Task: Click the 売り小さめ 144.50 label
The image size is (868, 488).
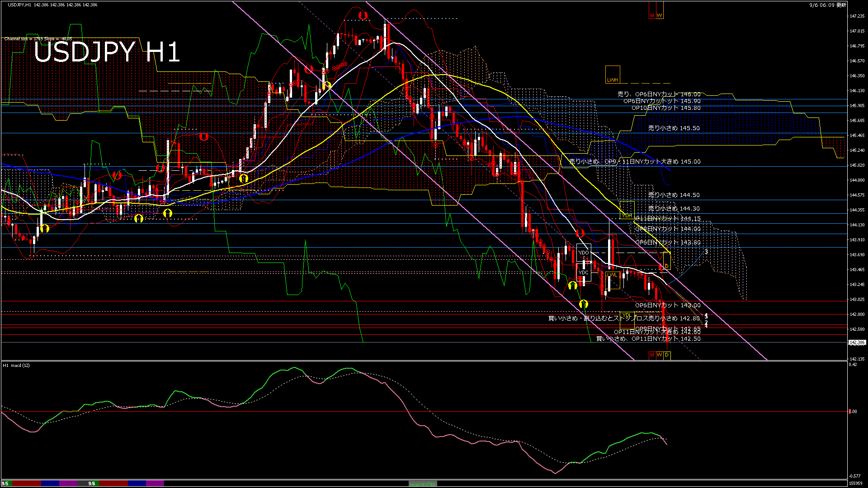Action: pos(674,195)
